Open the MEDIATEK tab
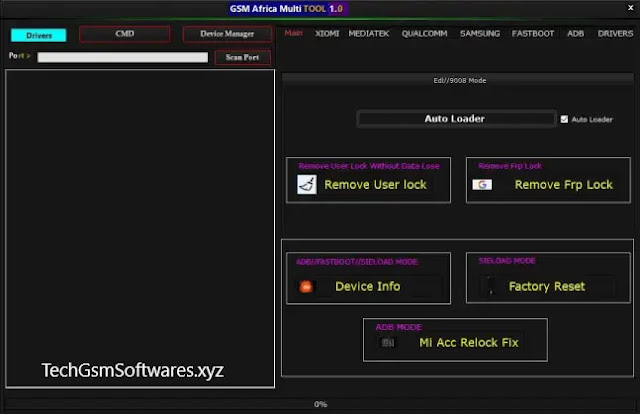640x414 pixels. click(x=369, y=33)
